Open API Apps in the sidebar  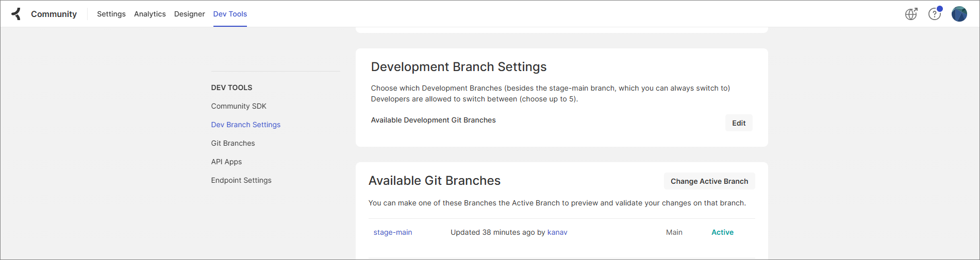(226, 162)
